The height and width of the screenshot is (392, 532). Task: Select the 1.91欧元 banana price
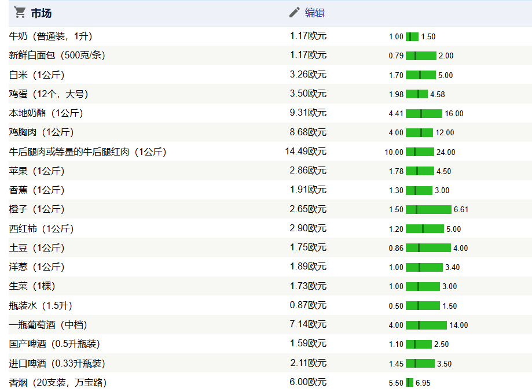click(x=308, y=190)
